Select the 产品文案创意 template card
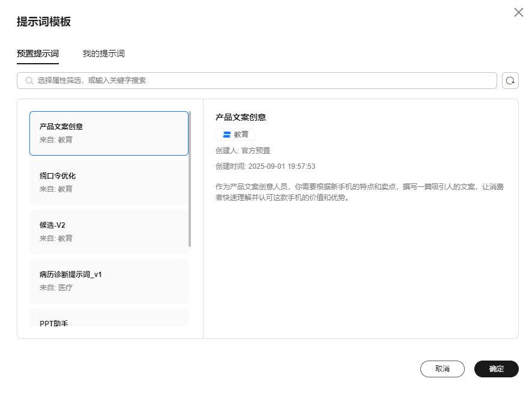The width and height of the screenshot is (532, 393). (109, 133)
